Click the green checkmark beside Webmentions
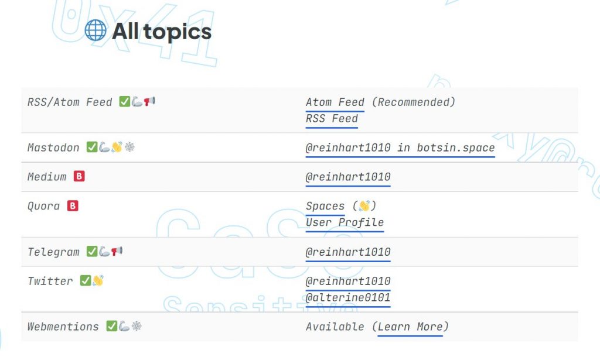600x364 pixels. [x=111, y=327]
